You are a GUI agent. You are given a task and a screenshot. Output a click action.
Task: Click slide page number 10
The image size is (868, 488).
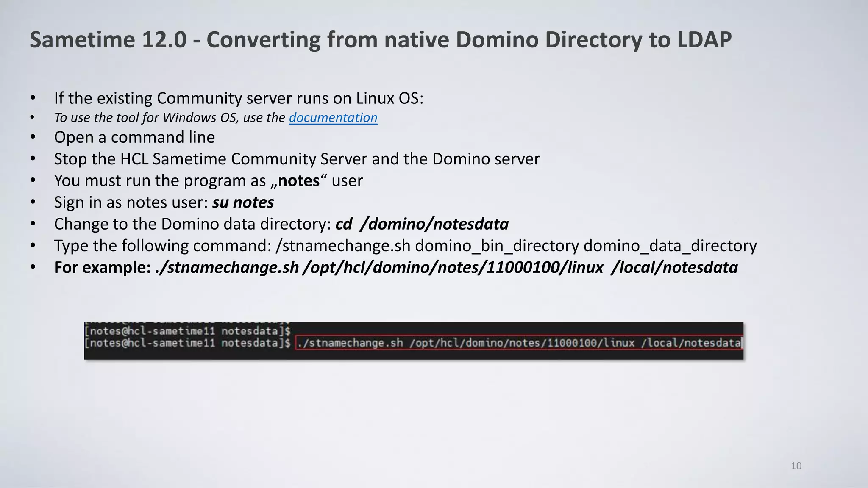coord(796,466)
